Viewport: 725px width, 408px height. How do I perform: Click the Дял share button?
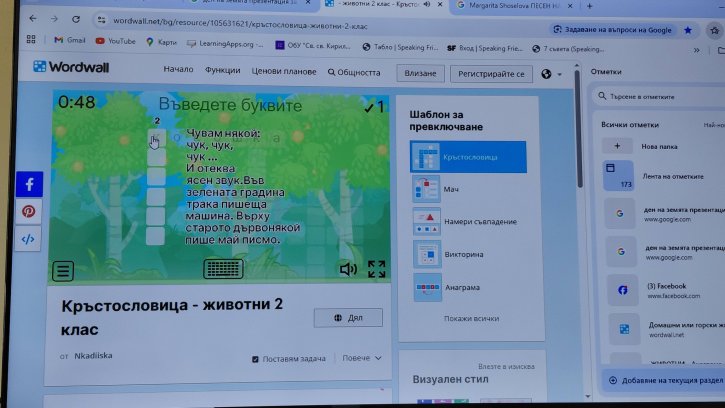pyautogui.click(x=348, y=318)
